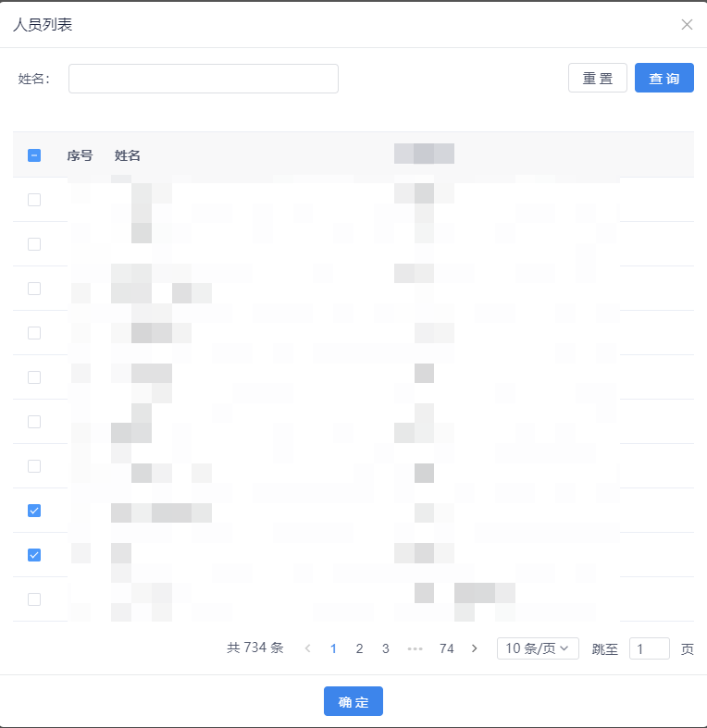Uncheck the ninth row checkbox
Viewport: 707px width, 728px height.
[x=34, y=555]
